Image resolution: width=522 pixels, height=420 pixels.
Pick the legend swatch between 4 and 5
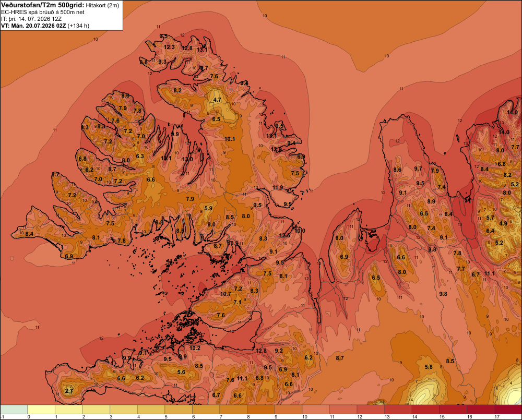coord(151,409)
